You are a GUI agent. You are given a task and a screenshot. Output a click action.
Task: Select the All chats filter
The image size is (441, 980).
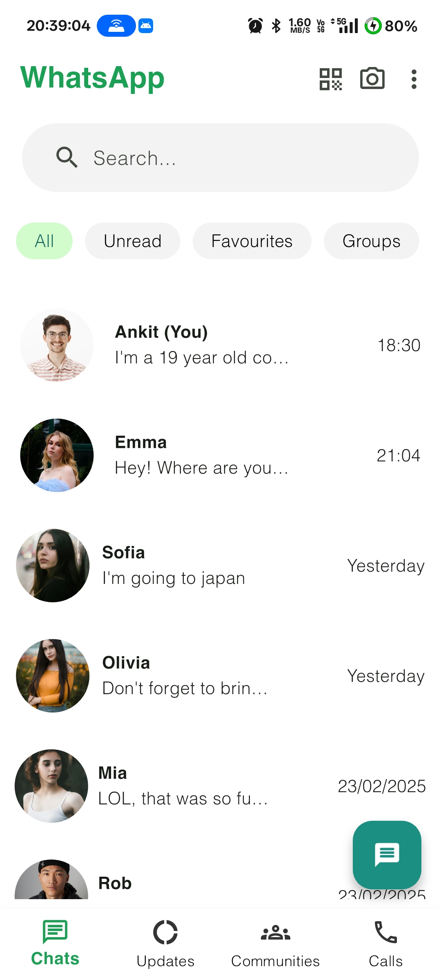coord(44,241)
